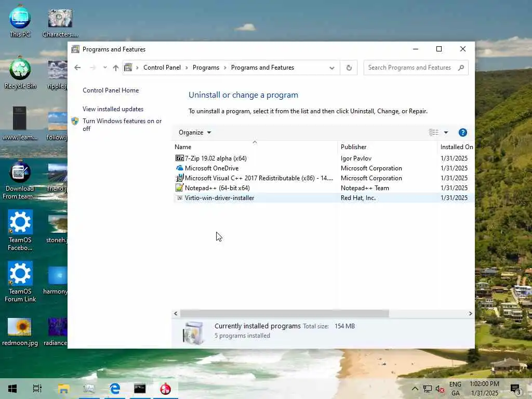Click the shield icon beside Windows features
This screenshot has height=399, width=532.
tap(75, 121)
